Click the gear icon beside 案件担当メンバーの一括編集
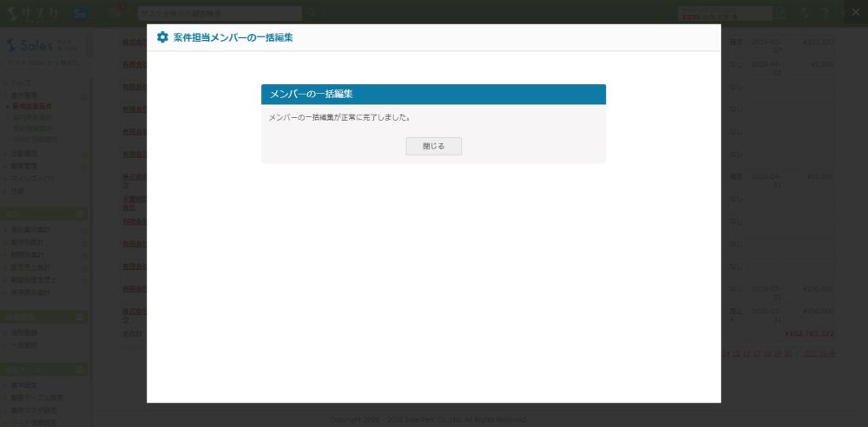Image resolution: width=868 pixels, height=427 pixels. click(x=162, y=37)
